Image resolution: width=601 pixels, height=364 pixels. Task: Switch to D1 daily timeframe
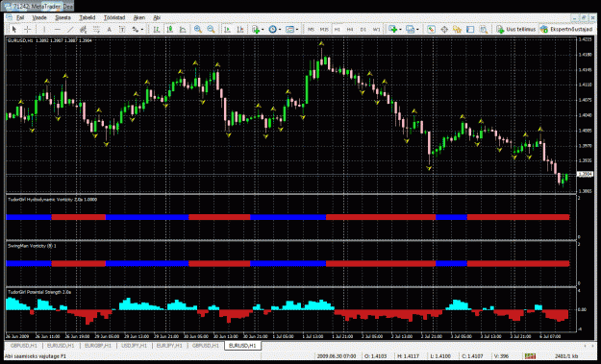point(363,29)
